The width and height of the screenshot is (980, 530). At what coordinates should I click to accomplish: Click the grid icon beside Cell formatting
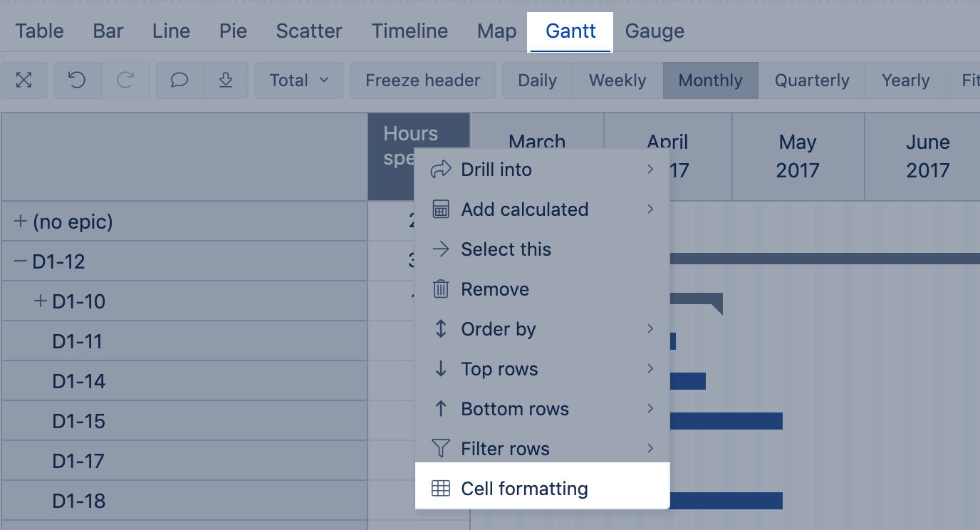441,489
